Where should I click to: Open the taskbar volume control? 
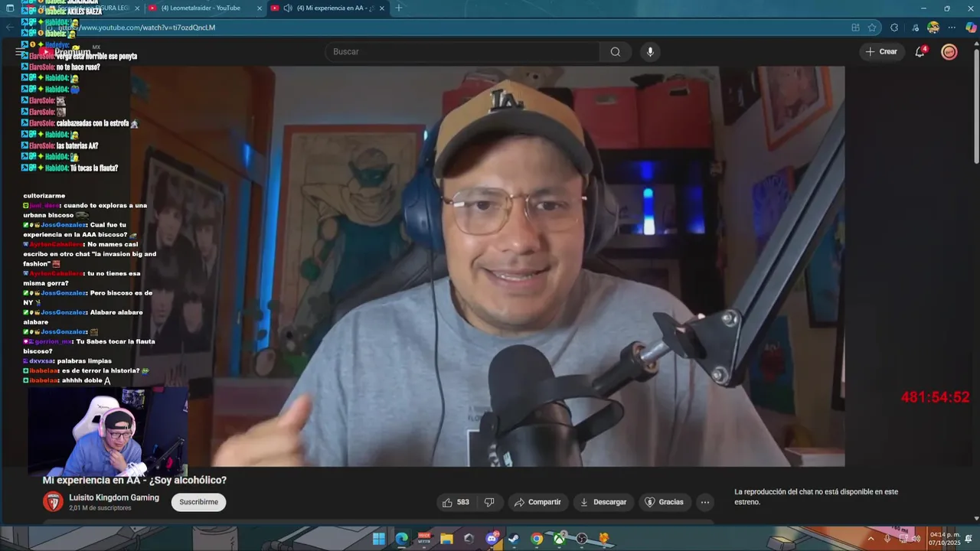click(916, 539)
